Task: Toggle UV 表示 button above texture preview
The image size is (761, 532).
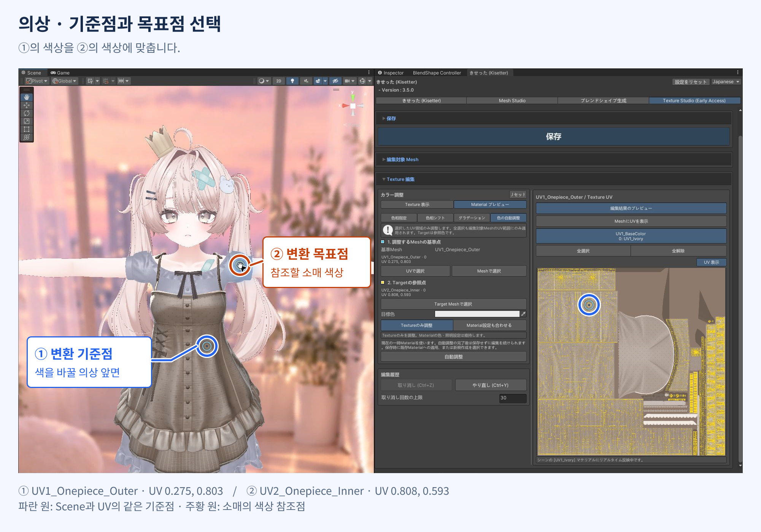Action: [711, 262]
